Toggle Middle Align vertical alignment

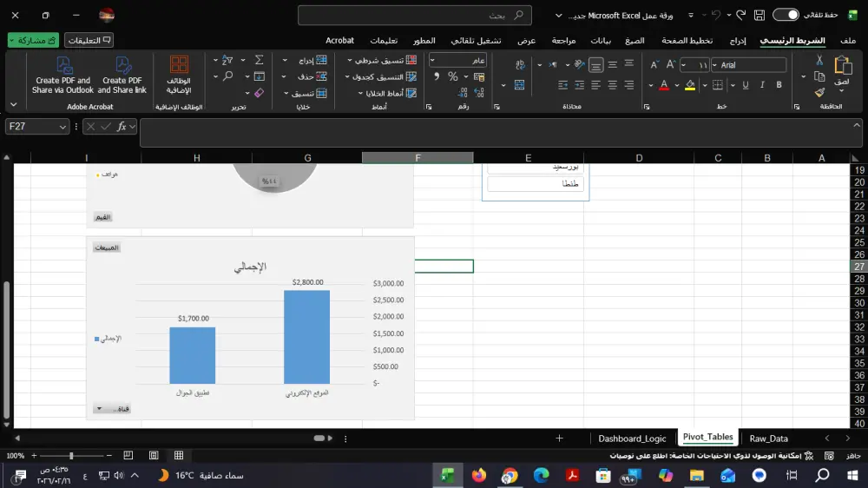pyautogui.click(x=612, y=65)
